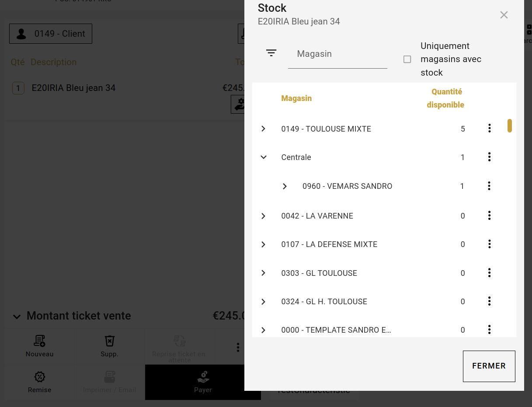Click the Payer payment icon
Viewport: 532px width, 407px height.
(203, 377)
